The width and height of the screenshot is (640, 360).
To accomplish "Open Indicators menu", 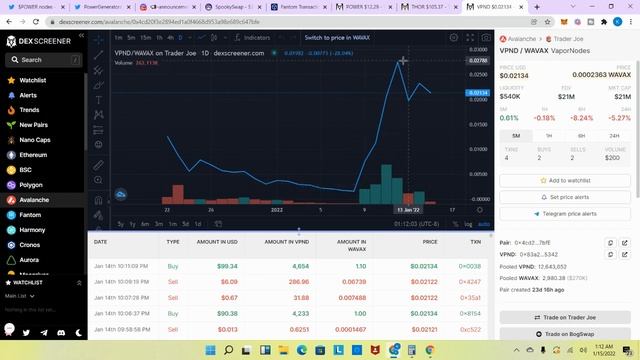I will coord(253,38).
